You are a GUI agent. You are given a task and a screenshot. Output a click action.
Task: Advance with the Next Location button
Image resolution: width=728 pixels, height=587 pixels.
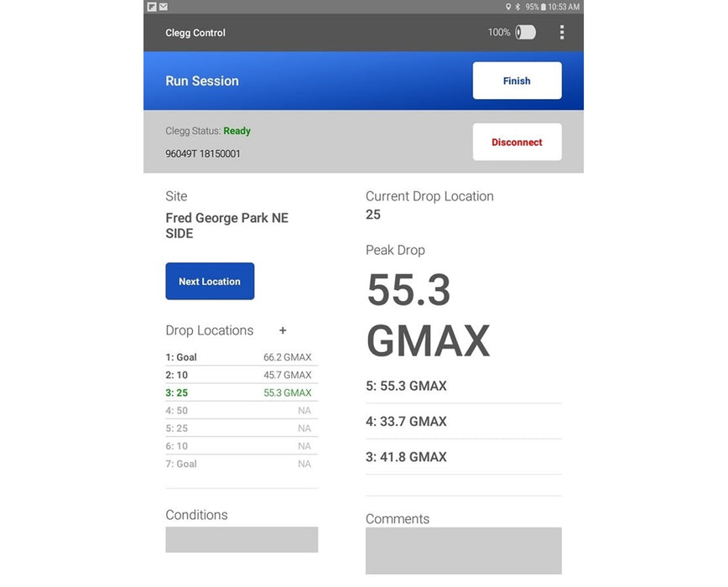pyautogui.click(x=210, y=282)
